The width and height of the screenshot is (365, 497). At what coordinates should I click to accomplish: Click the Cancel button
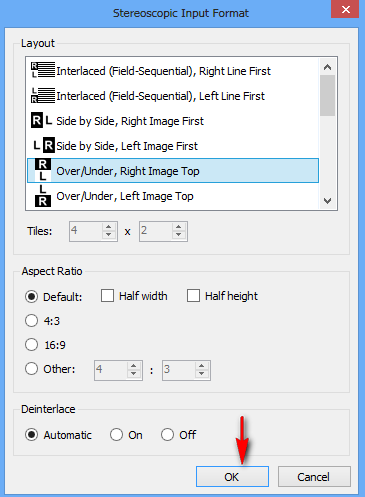[x=314, y=476]
